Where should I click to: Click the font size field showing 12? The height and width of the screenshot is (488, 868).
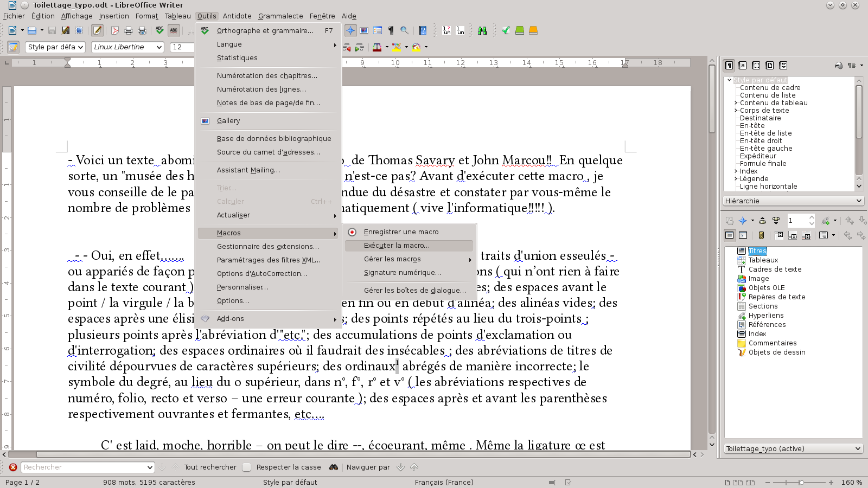click(182, 47)
